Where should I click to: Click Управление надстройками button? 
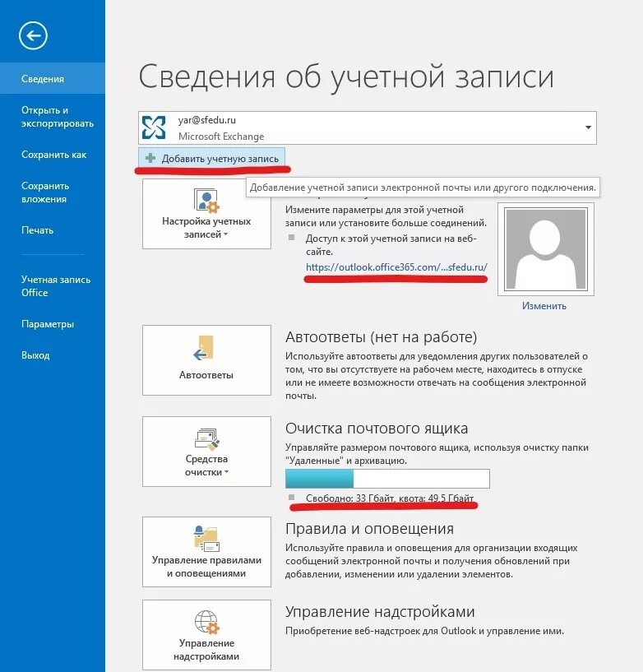point(206,635)
